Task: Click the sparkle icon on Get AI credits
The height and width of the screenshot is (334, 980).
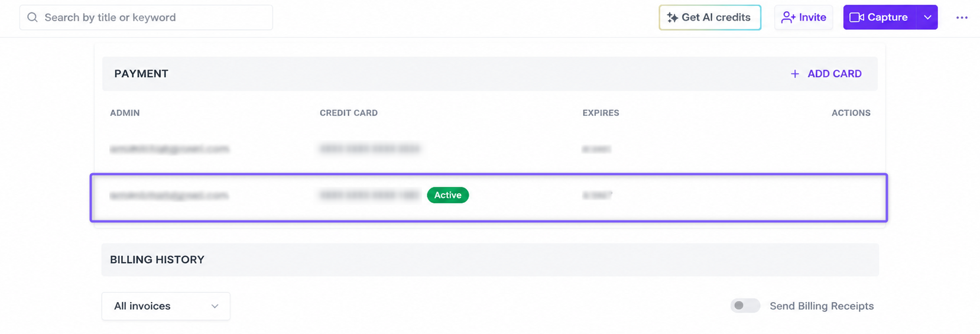Action: 673,18
